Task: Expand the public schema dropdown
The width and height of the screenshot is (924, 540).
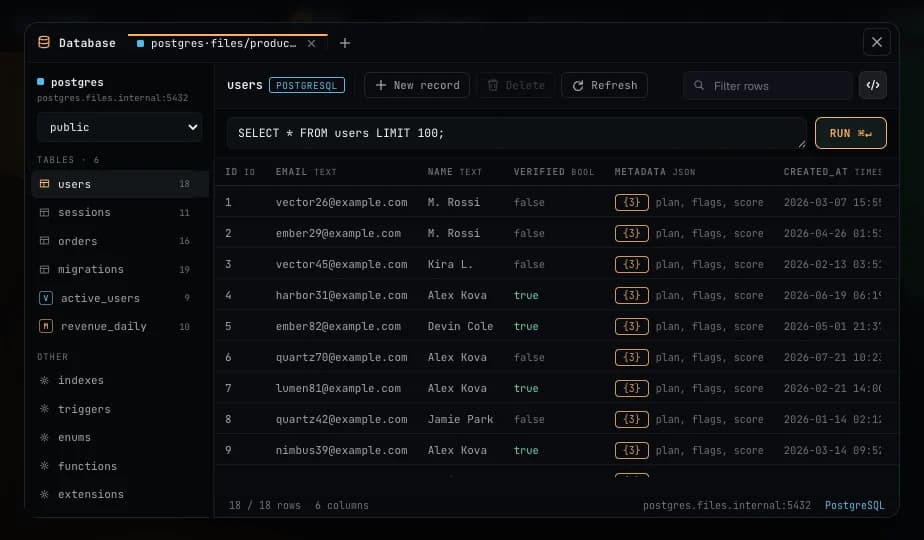Action: tap(120, 127)
